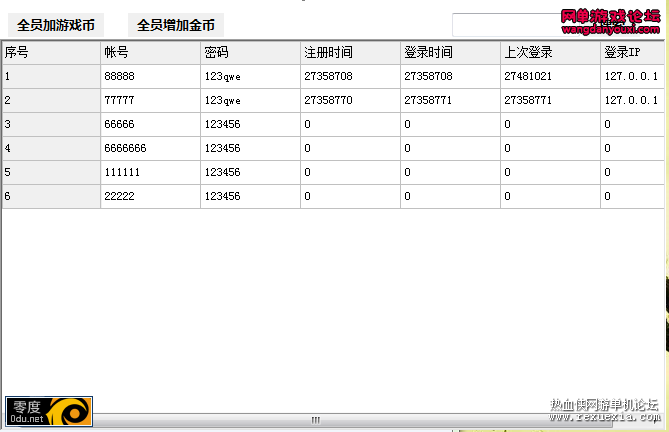
Task: Select password 123456 of account 111111
Action: coord(250,172)
